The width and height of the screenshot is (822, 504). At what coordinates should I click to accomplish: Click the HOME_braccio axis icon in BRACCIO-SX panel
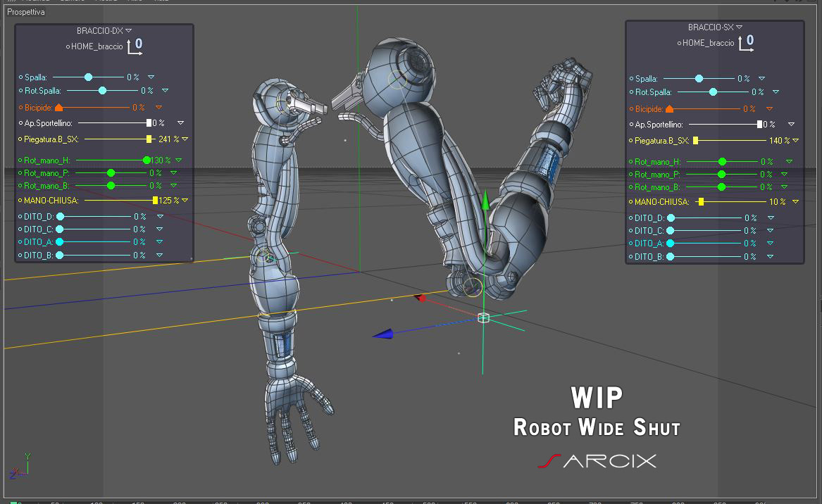[746, 43]
